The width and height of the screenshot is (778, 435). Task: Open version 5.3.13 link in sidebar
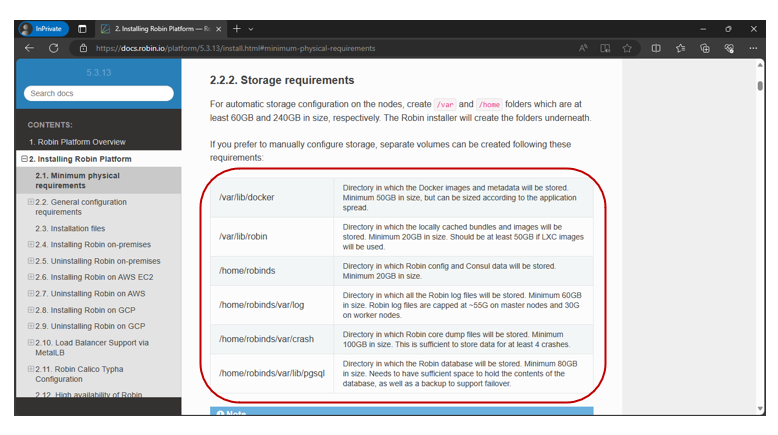point(99,72)
